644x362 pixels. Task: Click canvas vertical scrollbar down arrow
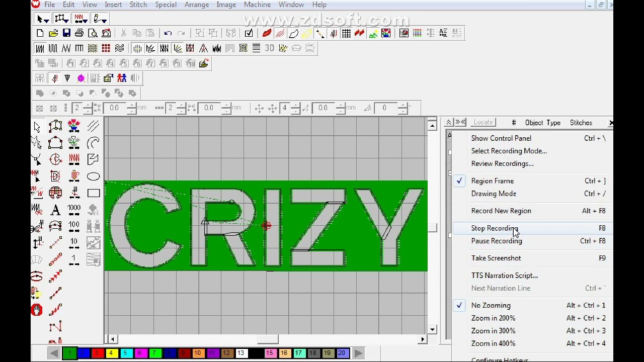[x=432, y=330]
